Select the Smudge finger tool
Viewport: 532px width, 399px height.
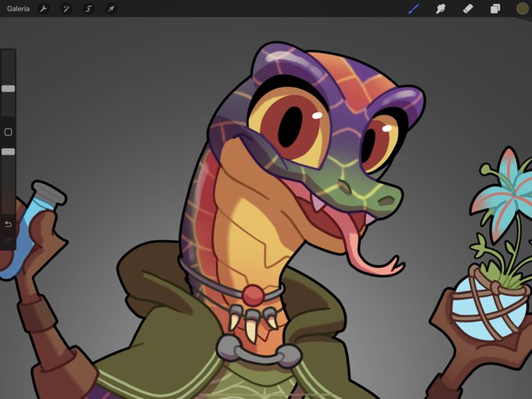[x=440, y=9]
